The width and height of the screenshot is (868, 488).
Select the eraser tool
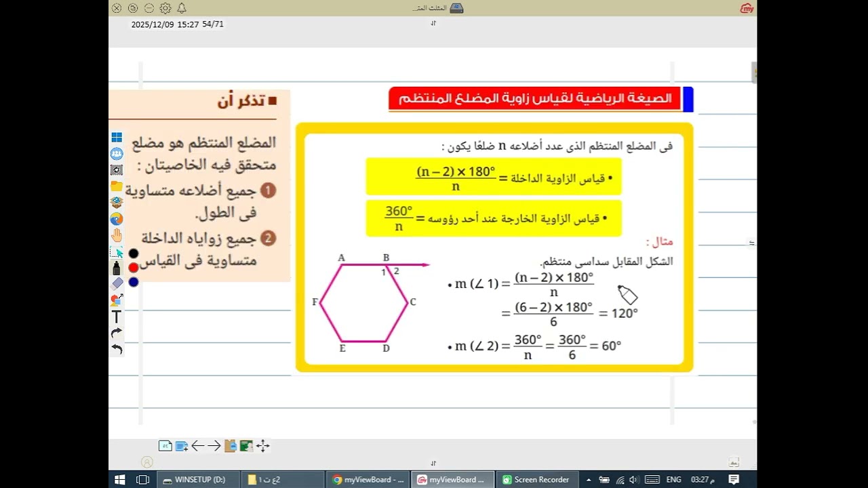tap(117, 284)
